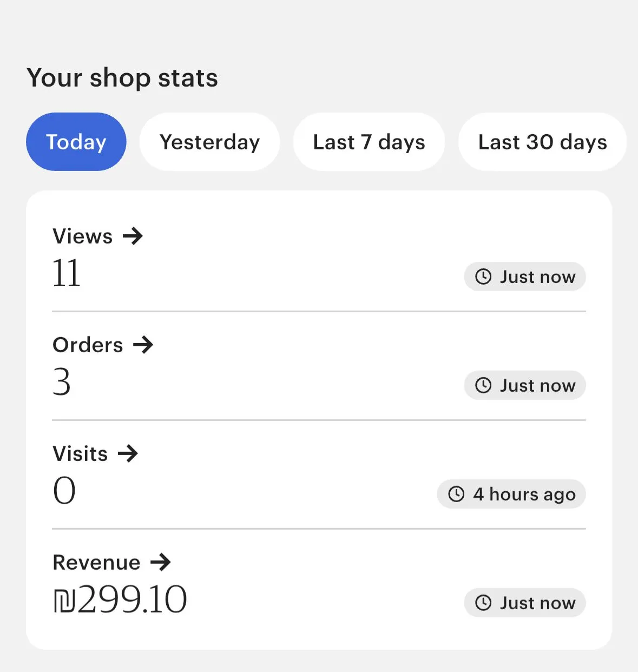Go to the Visits details link
Image resolution: width=638 pixels, height=672 pixels.
pyautogui.click(x=81, y=454)
